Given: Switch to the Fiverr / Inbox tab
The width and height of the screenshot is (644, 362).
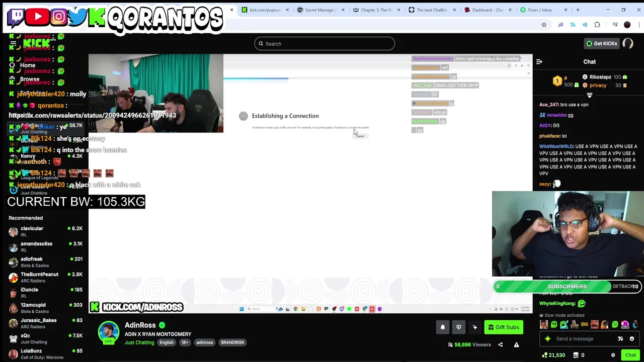Looking at the screenshot, I should pyautogui.click(x=543, y=10).
